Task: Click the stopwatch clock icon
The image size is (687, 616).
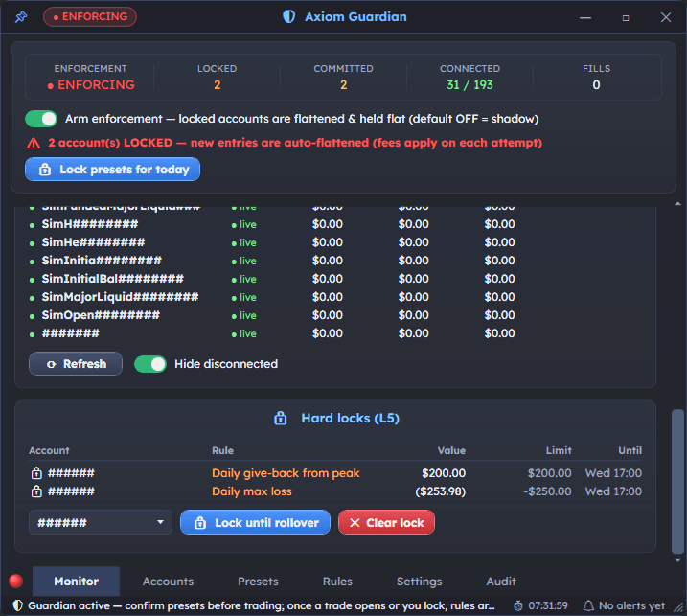Action: pos(517,605)
